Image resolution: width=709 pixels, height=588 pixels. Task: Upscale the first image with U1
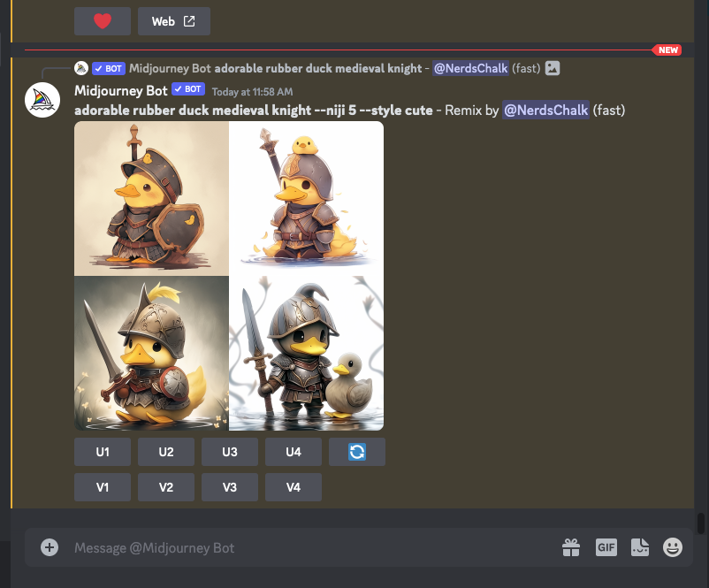click(103, 452)
